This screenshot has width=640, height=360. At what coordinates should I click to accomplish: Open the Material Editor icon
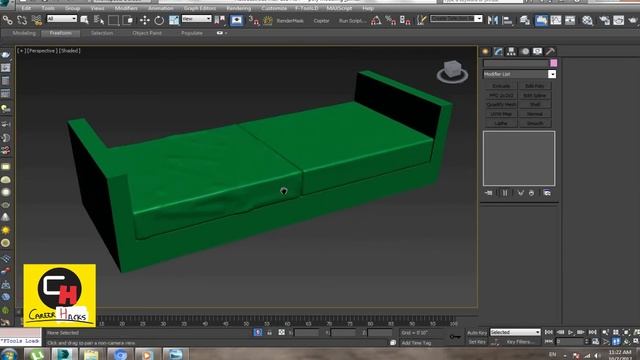[x=587, y=20]
